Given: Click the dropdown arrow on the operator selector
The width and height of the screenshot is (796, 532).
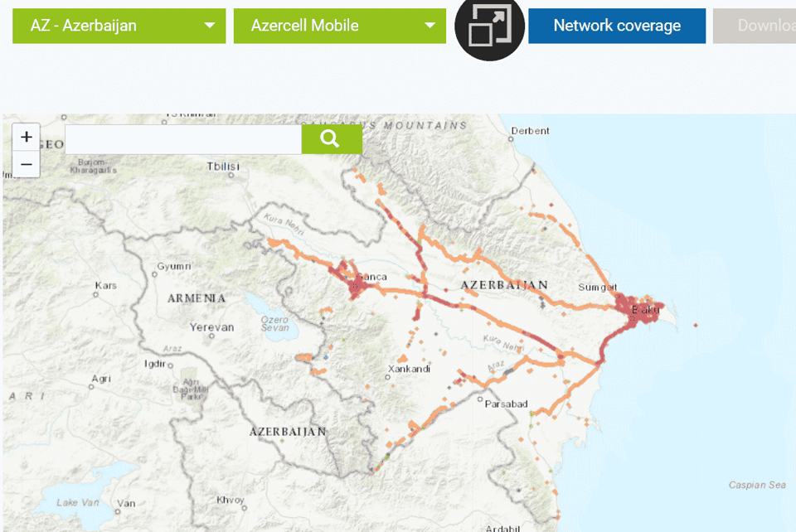Looking at the screenshot, I should pos(431,26).
